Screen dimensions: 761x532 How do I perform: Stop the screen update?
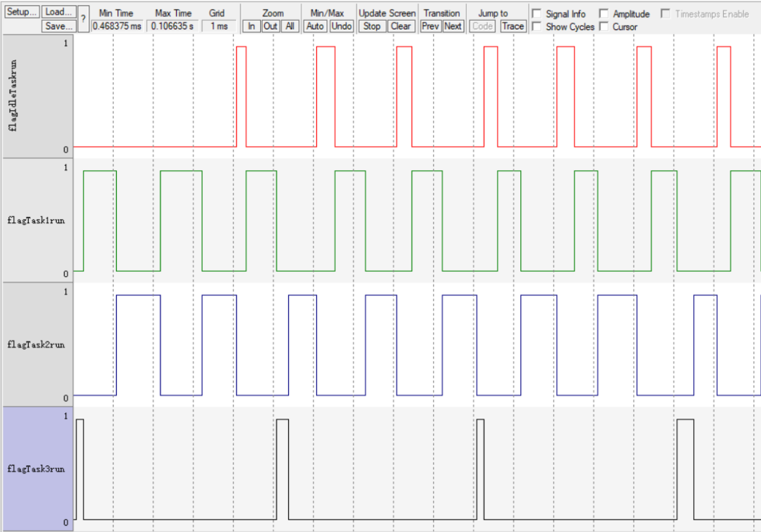[372, 26]
